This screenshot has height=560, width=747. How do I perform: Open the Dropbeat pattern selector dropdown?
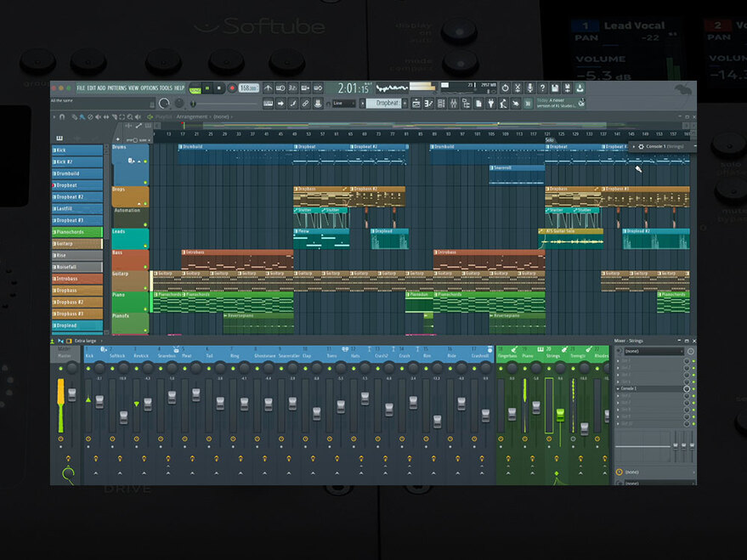coord(385,103)
